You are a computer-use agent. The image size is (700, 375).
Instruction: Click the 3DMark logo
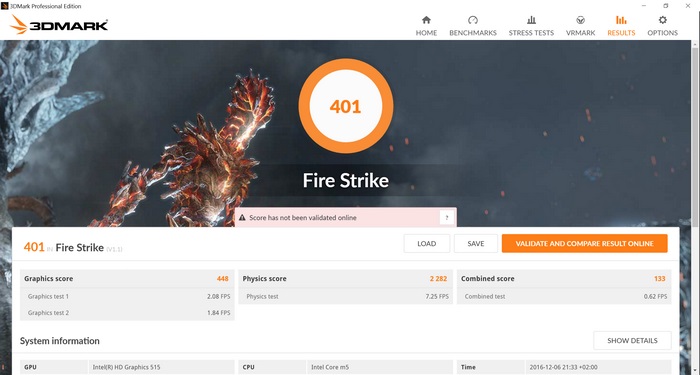(x=58, y=25)
